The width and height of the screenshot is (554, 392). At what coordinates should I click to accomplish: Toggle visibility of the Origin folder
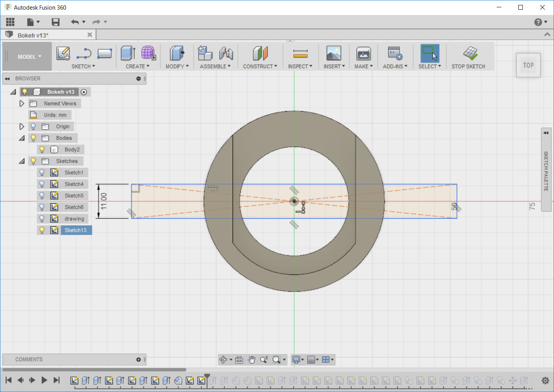click(x=33, y=126)
